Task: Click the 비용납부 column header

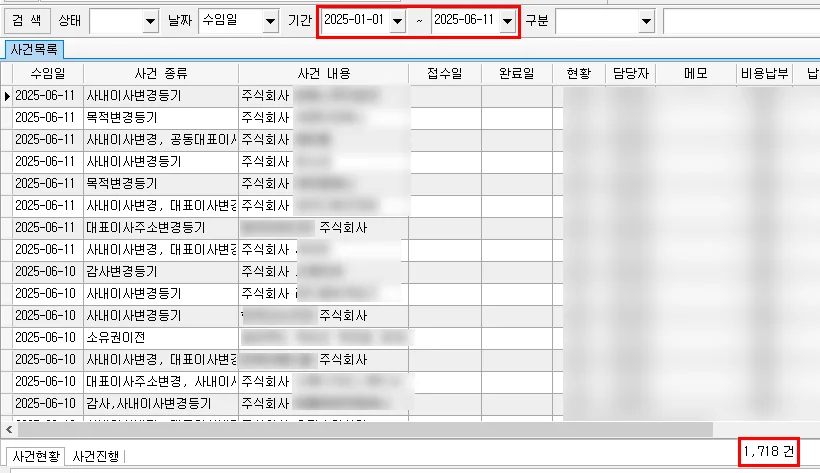Action: 765,74
